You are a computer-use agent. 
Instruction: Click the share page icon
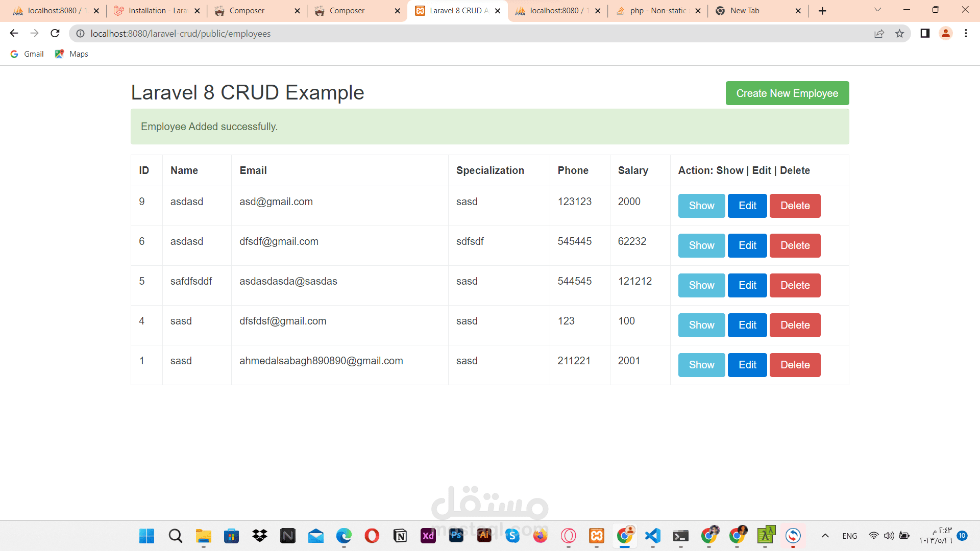879,34
